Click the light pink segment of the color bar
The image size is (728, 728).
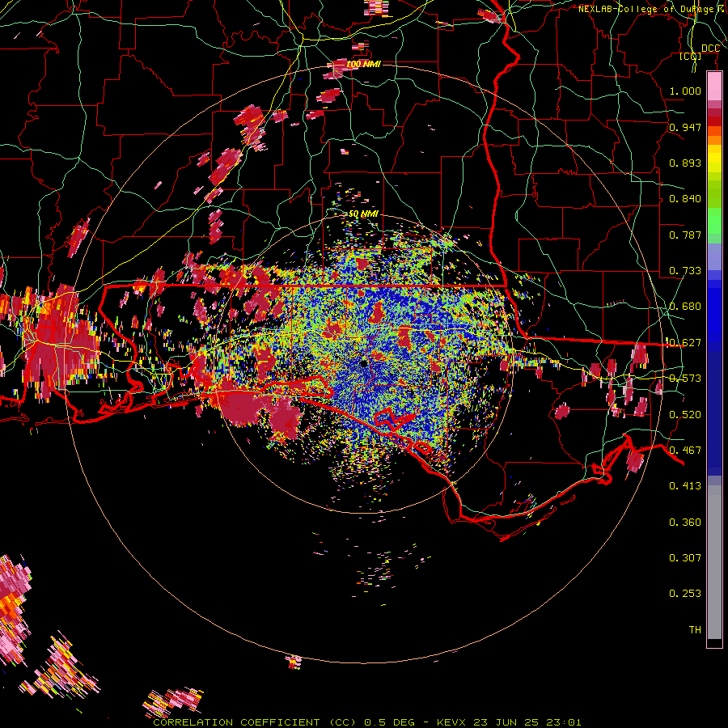point(714,86)
